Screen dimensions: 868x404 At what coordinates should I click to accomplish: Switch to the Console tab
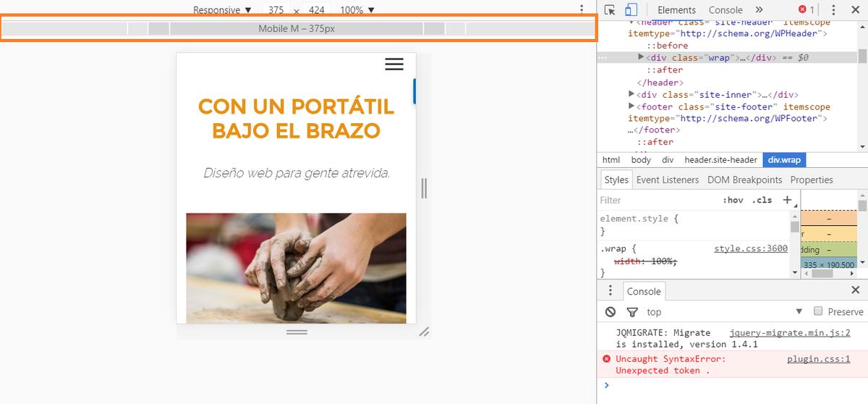point(726,10)
